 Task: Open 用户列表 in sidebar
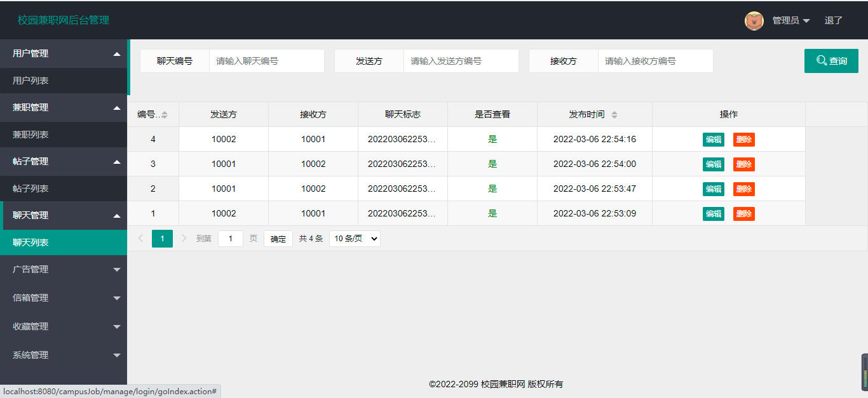pyautogui.click(x=64, y=81)
